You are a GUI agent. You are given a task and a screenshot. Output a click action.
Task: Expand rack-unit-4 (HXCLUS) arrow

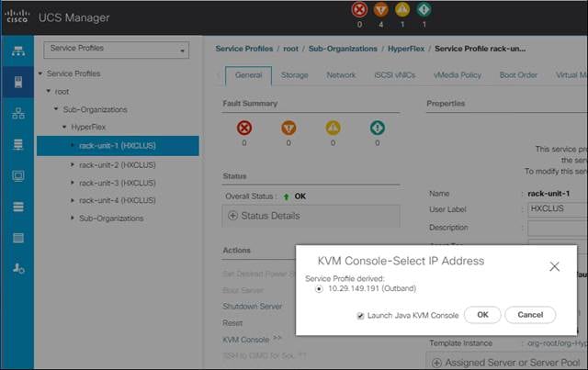[73, 200]
